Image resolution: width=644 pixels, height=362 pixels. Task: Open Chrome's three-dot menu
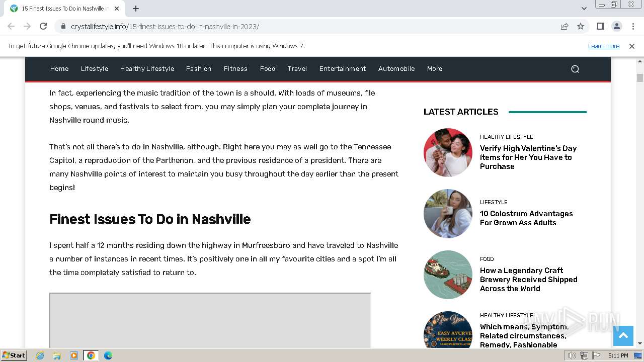632,26
